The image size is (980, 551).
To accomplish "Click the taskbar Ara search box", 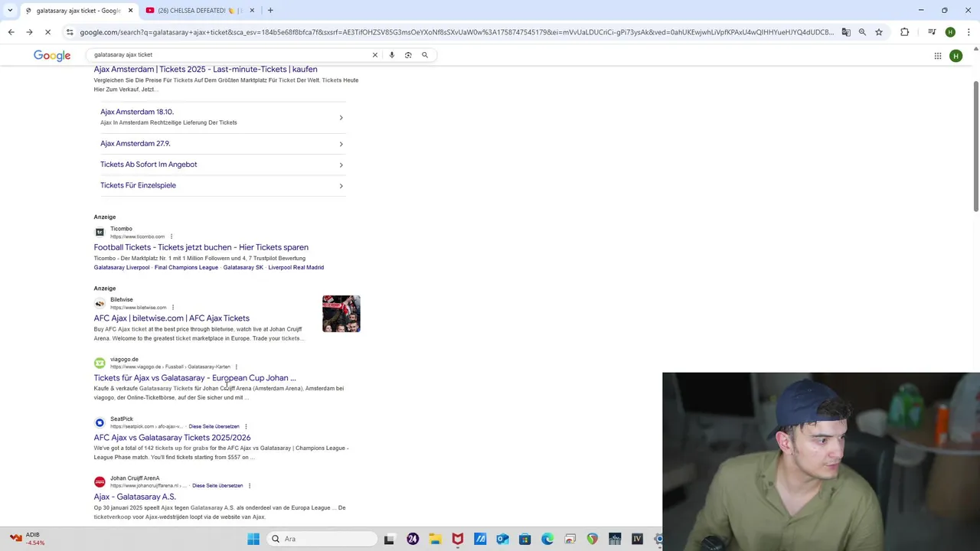I will [x=322, y=539].
